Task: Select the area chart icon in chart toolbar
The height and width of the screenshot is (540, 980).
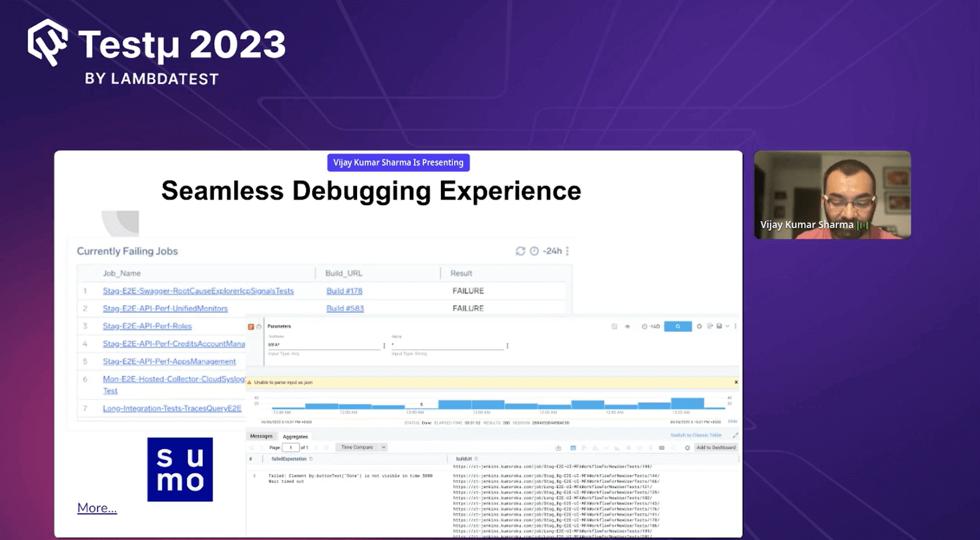Action: click(617, 448)
